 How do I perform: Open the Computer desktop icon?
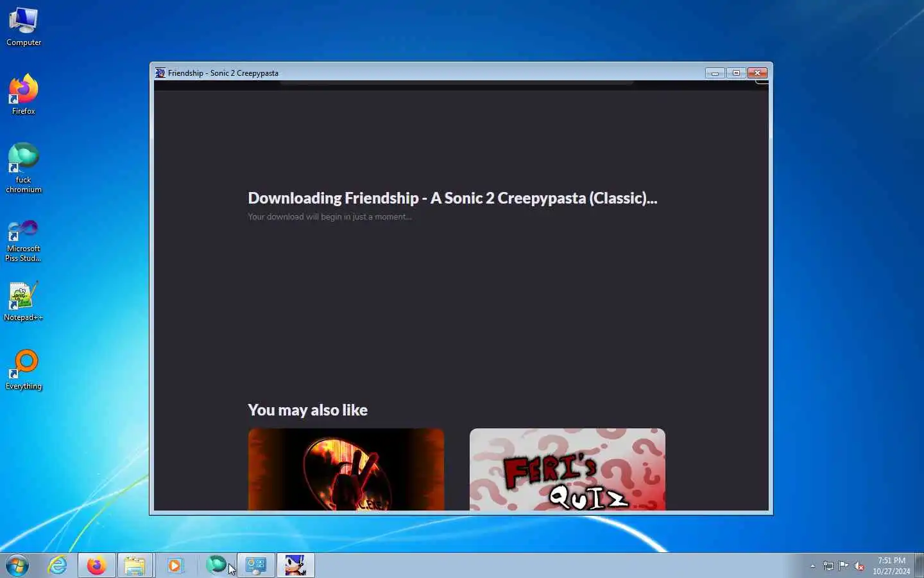[x=24, y=27]
